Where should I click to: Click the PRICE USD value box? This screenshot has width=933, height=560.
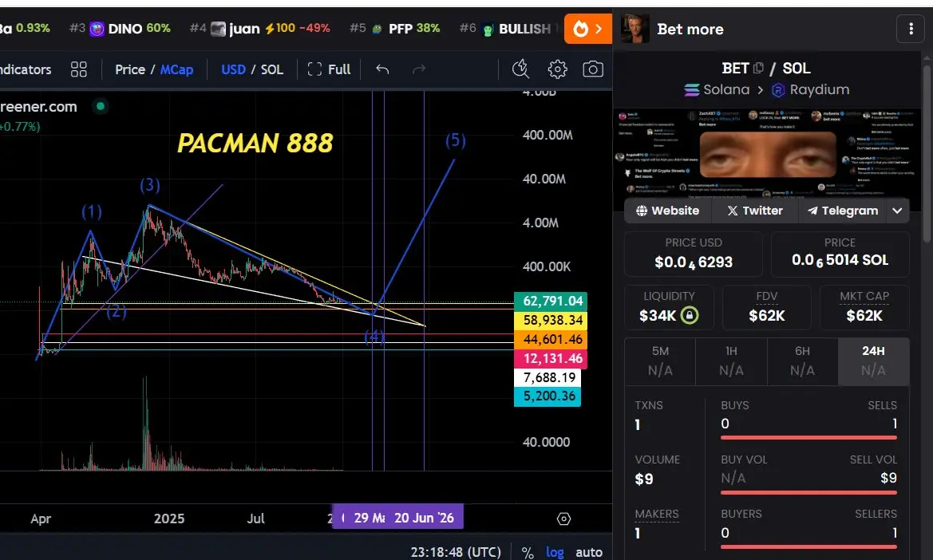coord(694,254)
